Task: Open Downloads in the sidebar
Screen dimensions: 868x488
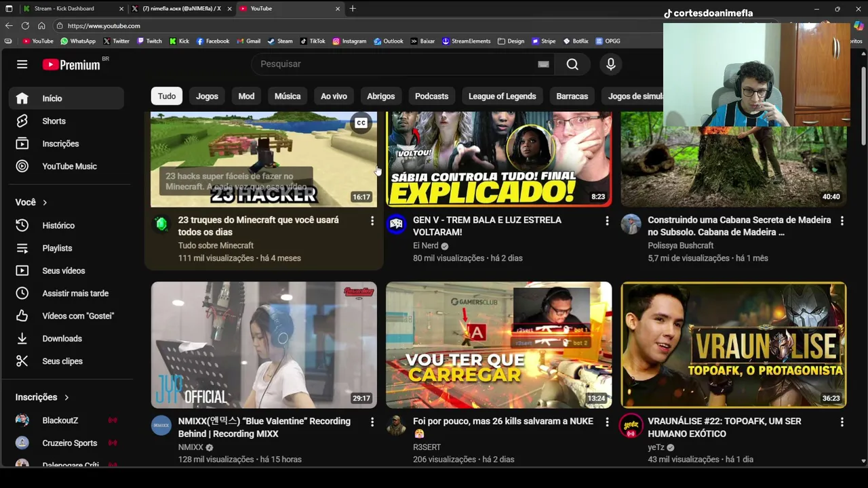Action: point(66,338)
